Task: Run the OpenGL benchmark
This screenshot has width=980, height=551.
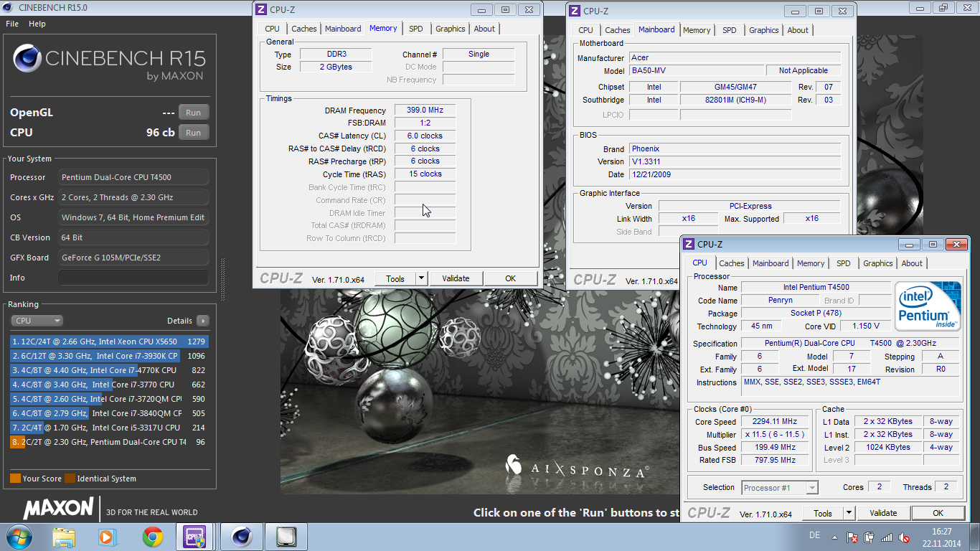Action: (x=194, y=113)
